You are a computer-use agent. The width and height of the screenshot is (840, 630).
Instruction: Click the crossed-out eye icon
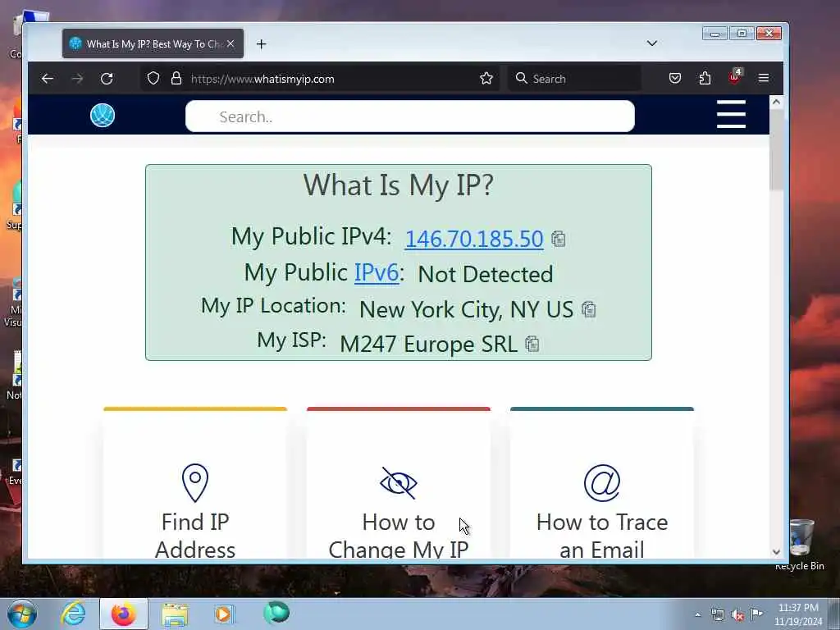tap(399, 482)
